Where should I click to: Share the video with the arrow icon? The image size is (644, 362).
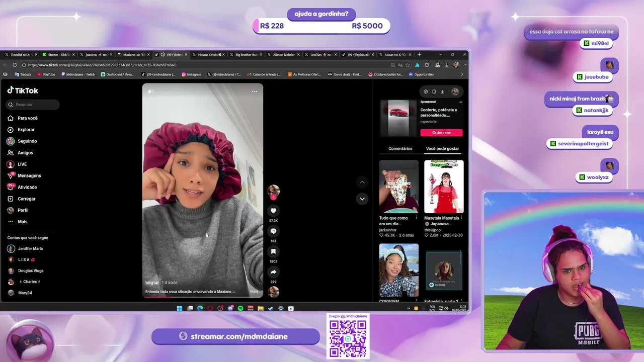[273, 272]
